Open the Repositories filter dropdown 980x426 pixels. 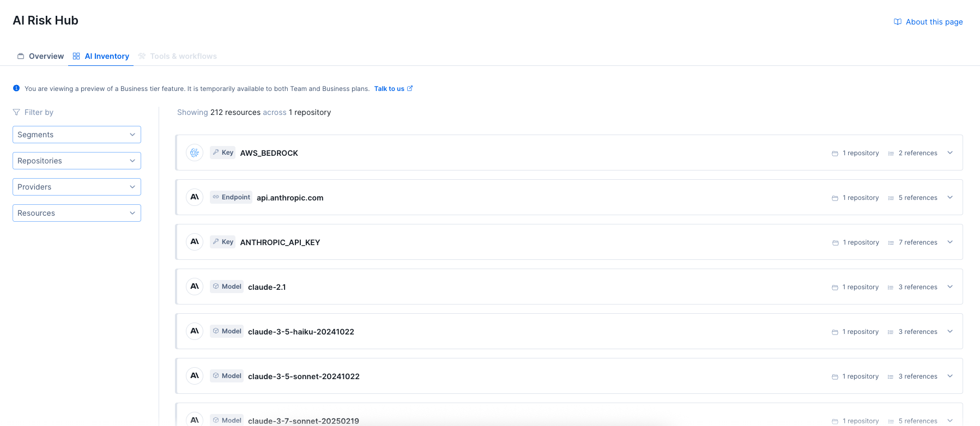coord(77,161)
